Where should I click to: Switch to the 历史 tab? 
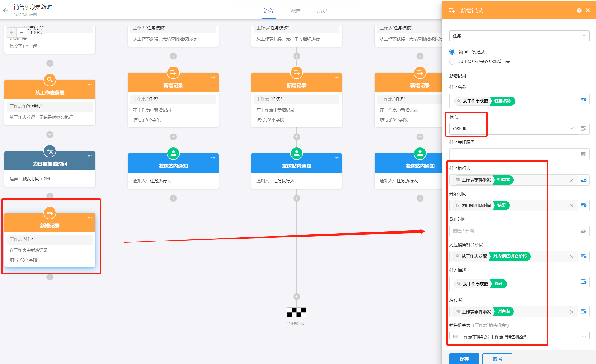coord(322,11)
